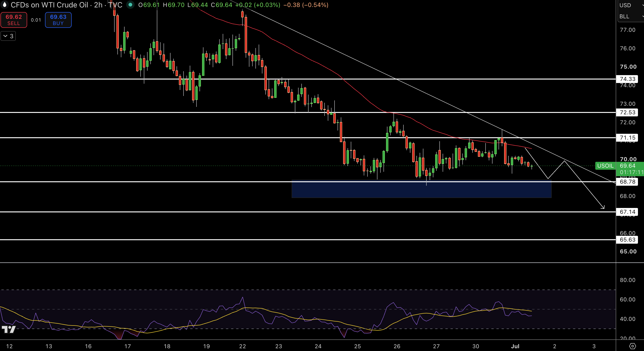
Task: Open the BLL unit dropdown
Action: pyautogui.click(x=631, y=16)
